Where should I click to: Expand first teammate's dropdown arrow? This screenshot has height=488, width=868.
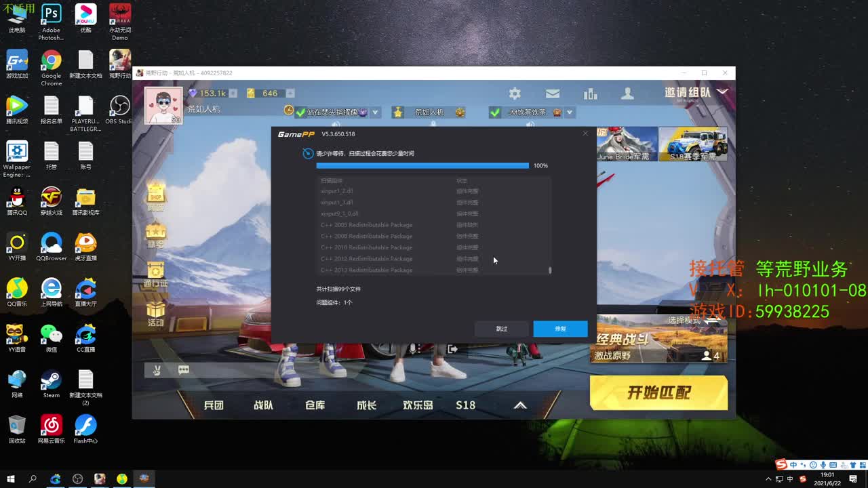pyautogui.click(x=375, y=113)
